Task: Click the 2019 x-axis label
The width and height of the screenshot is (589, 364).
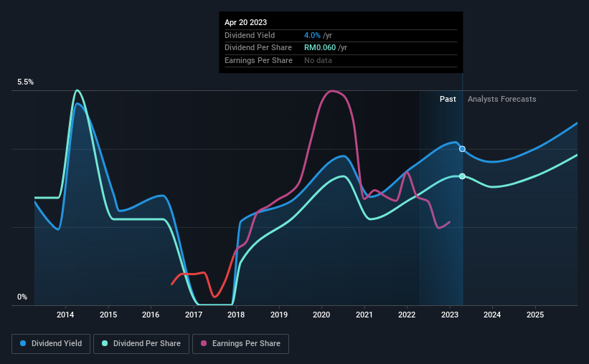Action: pyautogui.click(x=279, y=315)
